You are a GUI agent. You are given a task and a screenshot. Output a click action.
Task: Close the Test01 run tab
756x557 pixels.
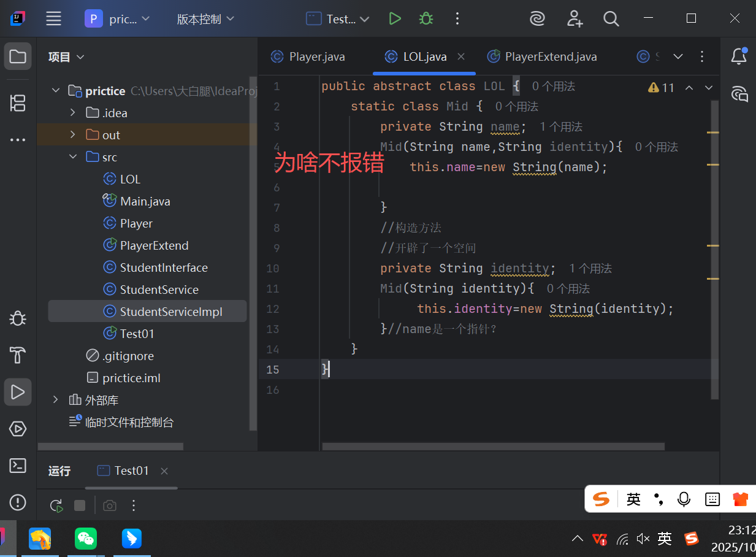pyautogui.click(x=164, y=471)
